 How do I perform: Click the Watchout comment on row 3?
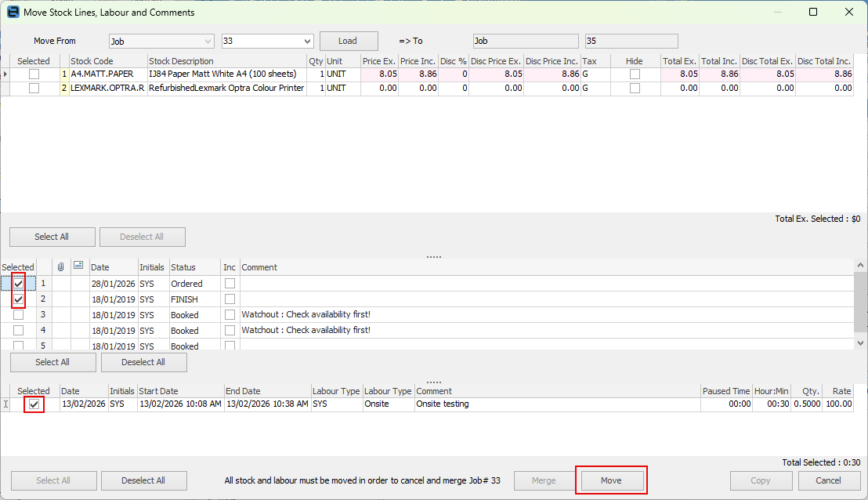tap(306, 314)
